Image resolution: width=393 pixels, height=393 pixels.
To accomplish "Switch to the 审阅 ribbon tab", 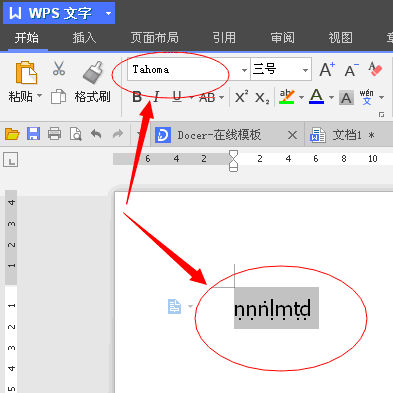I will tap(283, 38).
